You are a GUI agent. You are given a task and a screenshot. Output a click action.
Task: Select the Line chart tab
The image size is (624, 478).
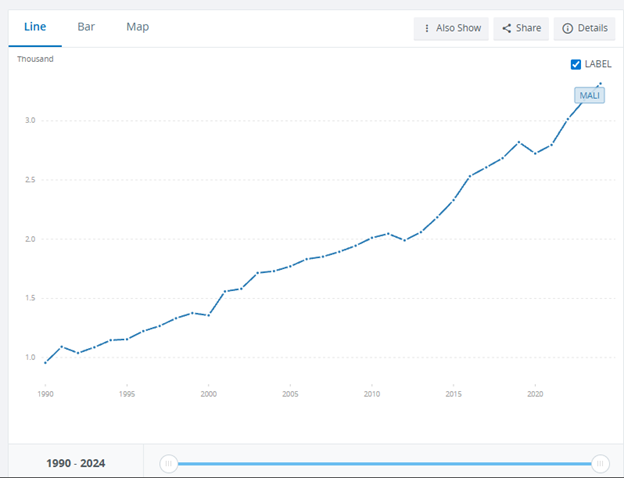[35, 27]
